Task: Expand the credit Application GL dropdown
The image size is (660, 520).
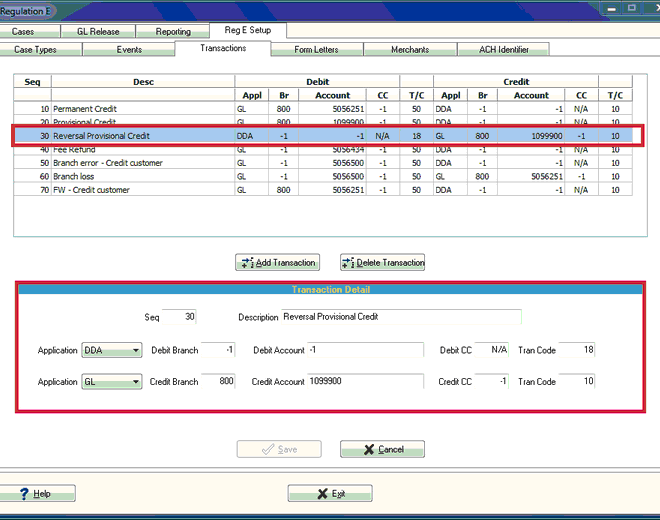Action: [134, 382]
